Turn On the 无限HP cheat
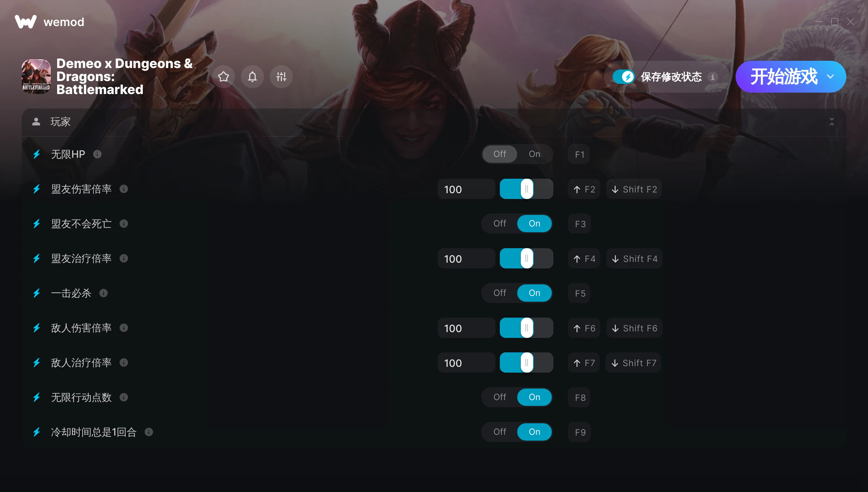This screenshot has width=868, height=492. [535, 154]
